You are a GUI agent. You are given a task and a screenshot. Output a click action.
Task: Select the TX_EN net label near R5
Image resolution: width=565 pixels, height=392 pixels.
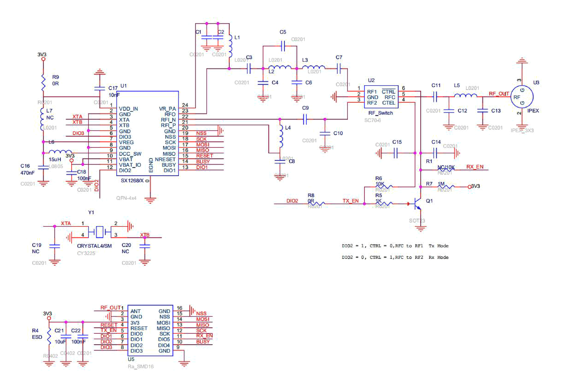point(350,201)
